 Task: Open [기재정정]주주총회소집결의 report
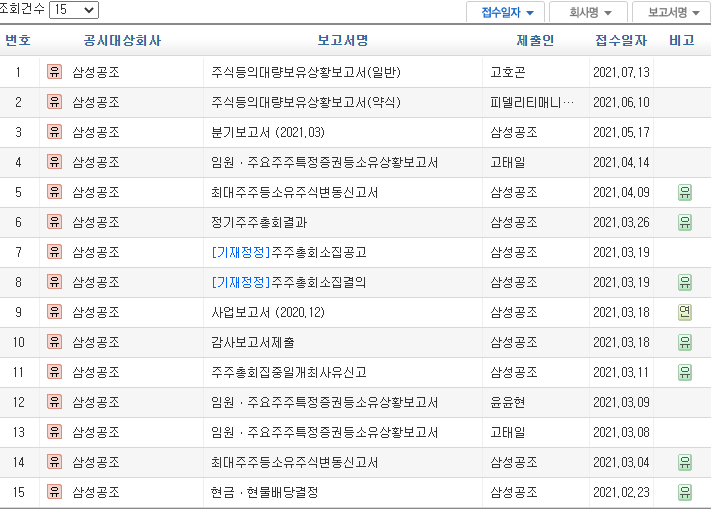289,283
